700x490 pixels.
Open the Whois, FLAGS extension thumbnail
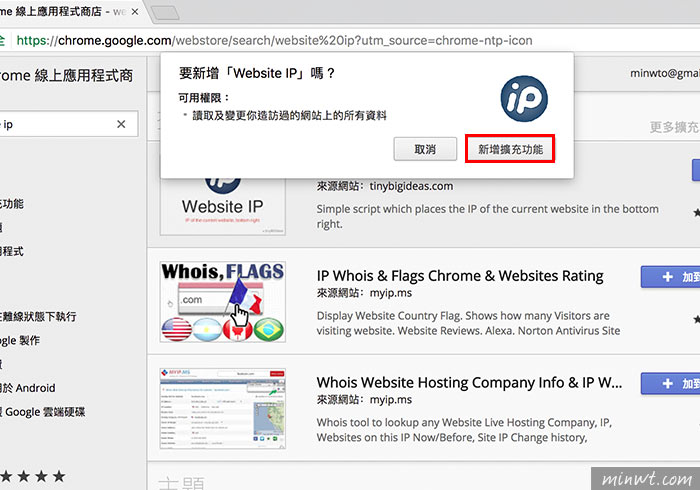click(x=222, y=302)
